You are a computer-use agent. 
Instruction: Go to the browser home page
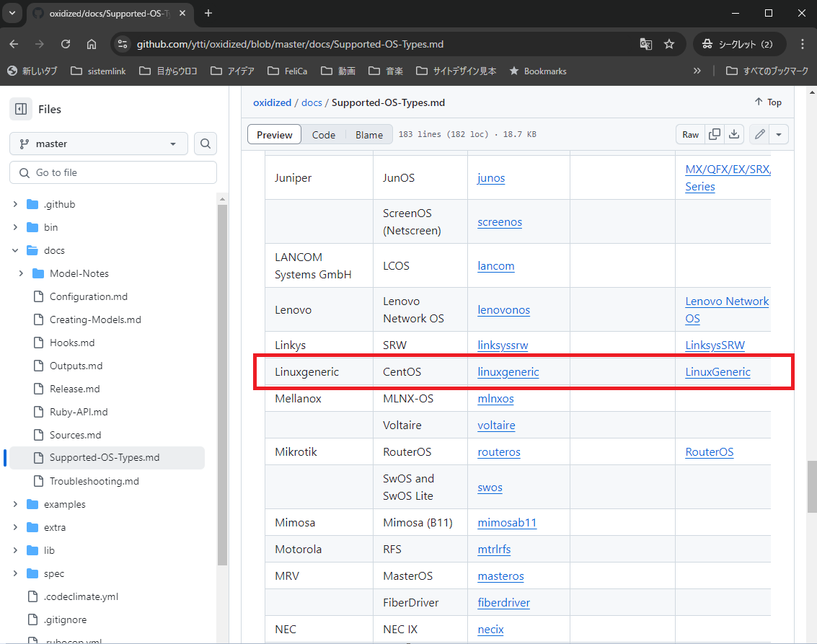click(x=92, y=44)
